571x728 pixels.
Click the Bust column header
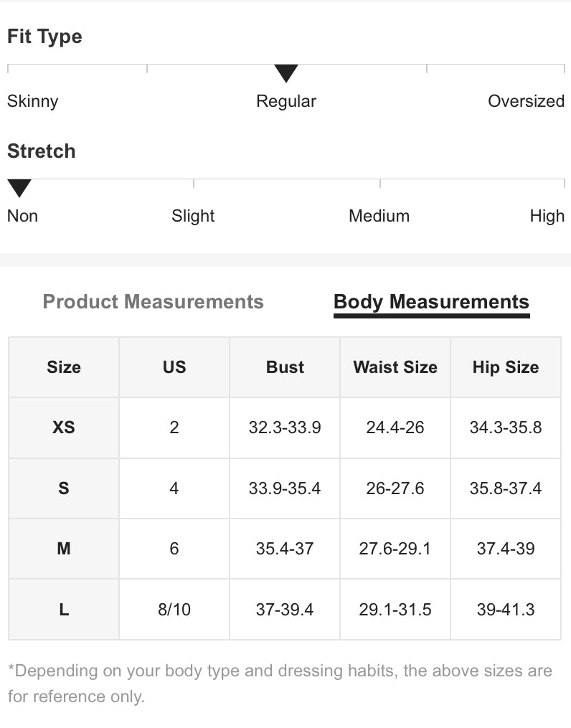point(285,367)
